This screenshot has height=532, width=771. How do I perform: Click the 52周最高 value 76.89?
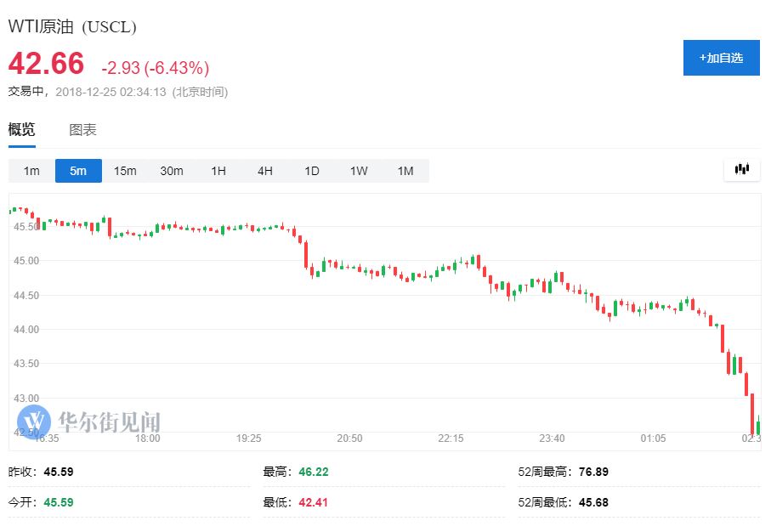tap(592, 472)
